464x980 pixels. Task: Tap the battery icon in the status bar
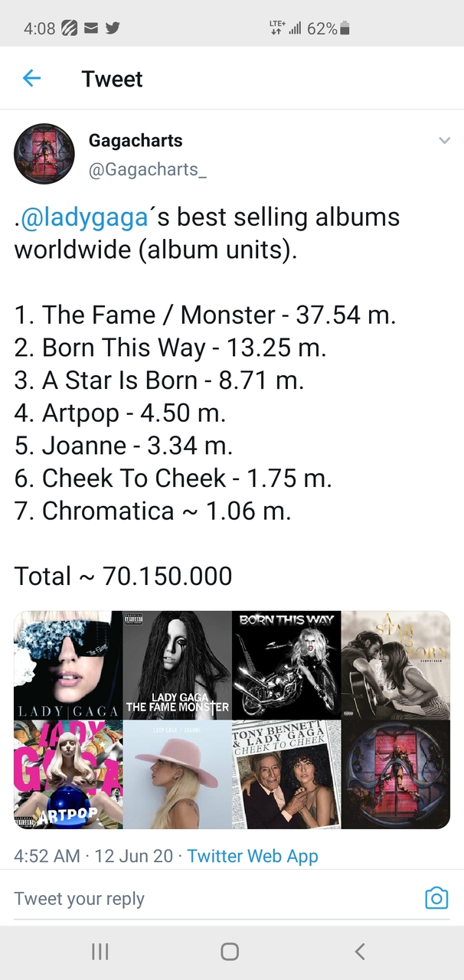tap(345, 28)
